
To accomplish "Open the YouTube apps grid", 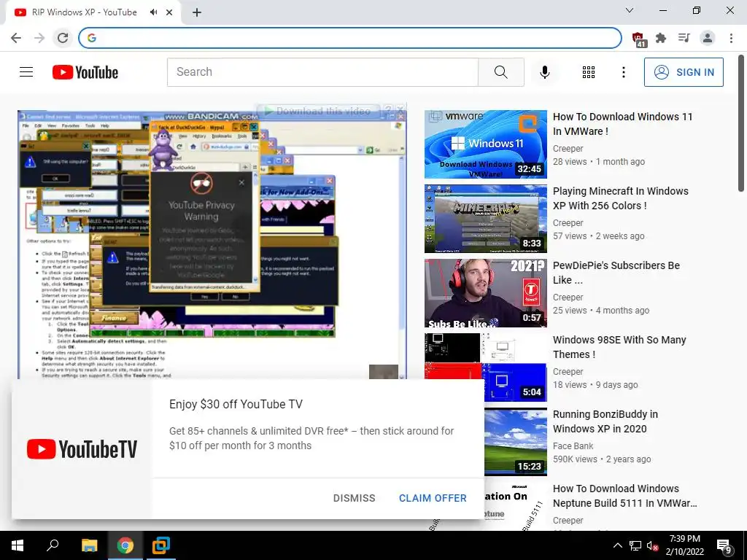I will pyautogui.click(x=589, y=72).
